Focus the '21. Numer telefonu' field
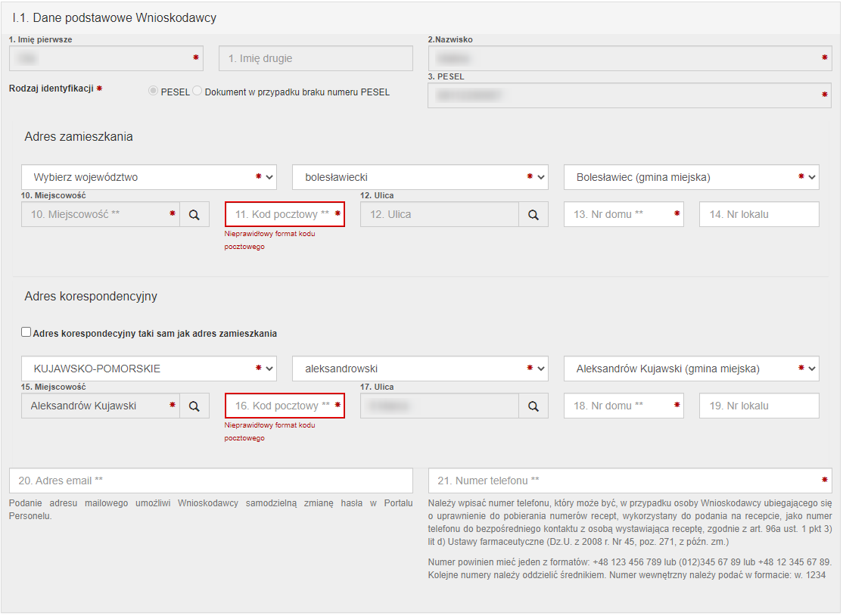Screen dimensions: 843x616 tap(624, 481)
